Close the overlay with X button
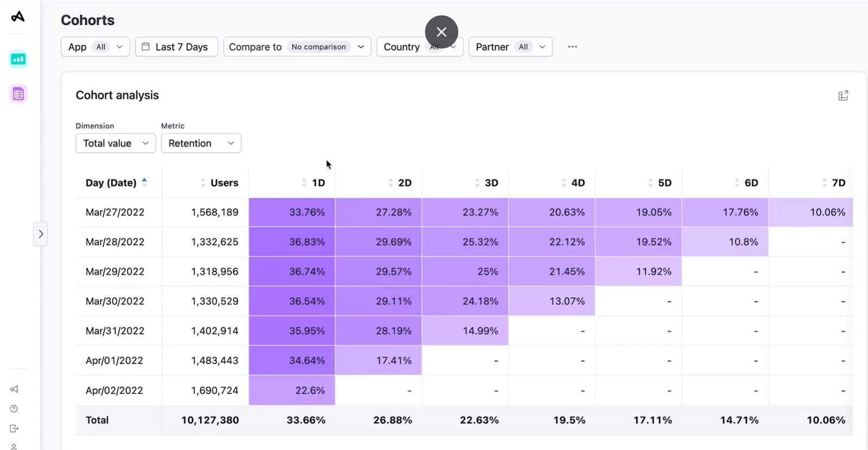The image size is (868, 450). point(442,32)
